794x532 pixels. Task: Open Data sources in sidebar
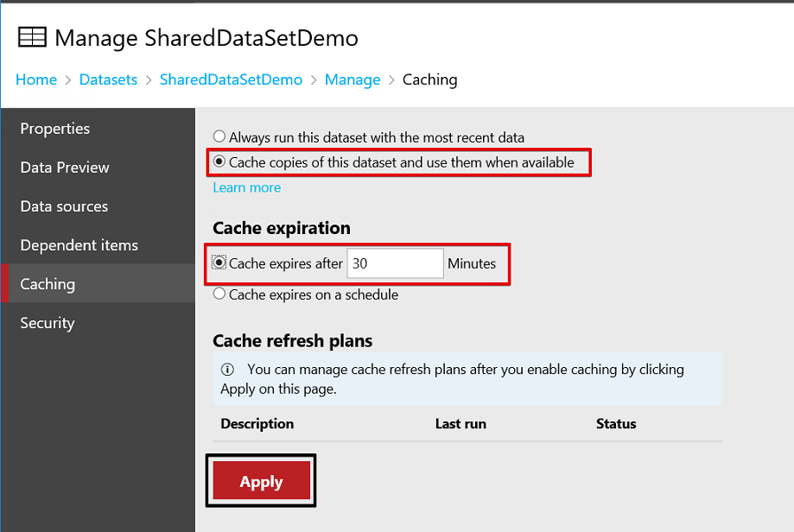pos(64,206)
